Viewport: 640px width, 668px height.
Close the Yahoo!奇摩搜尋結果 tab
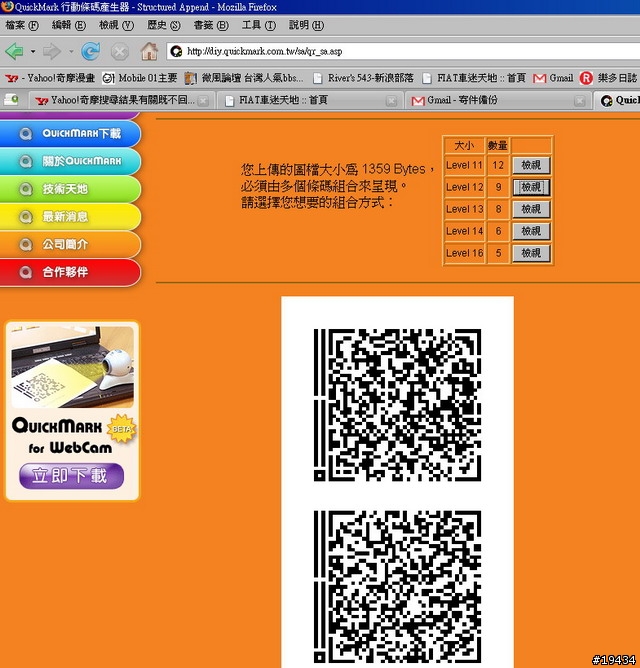tap(203, 101)
